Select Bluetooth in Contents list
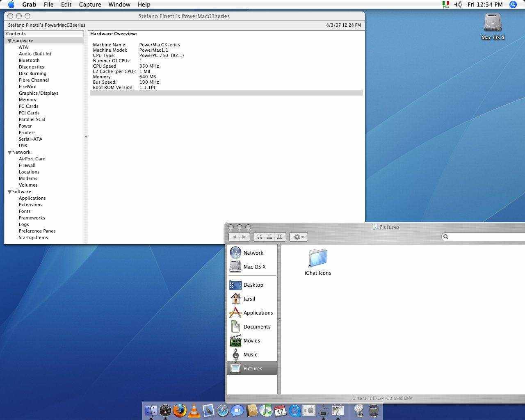This screenshot has height=420, width=525. point(29,60)
